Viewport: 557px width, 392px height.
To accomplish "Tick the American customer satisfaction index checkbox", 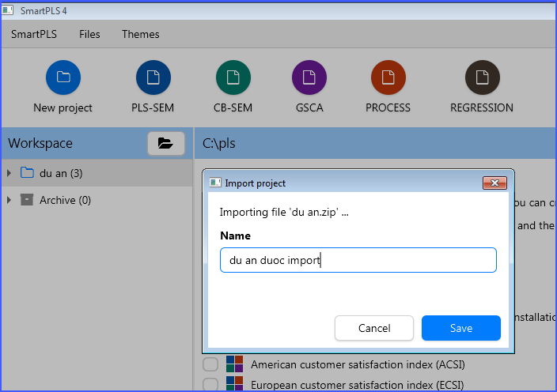I will pos(210,364).
